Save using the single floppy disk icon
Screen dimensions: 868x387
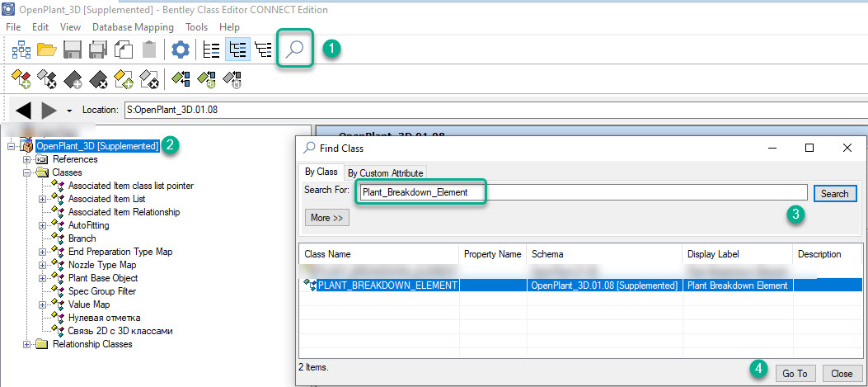coord(73,50)
